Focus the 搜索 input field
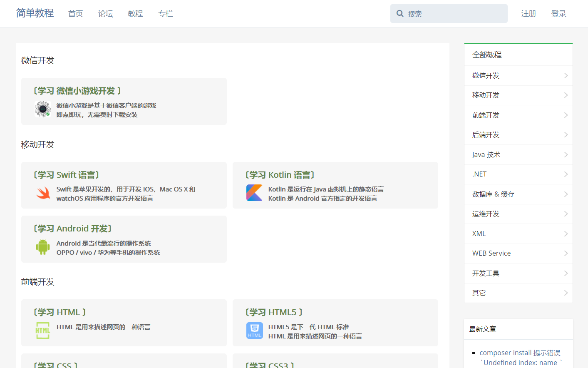This screenshot has width=588, height=368. click(449, 13)
